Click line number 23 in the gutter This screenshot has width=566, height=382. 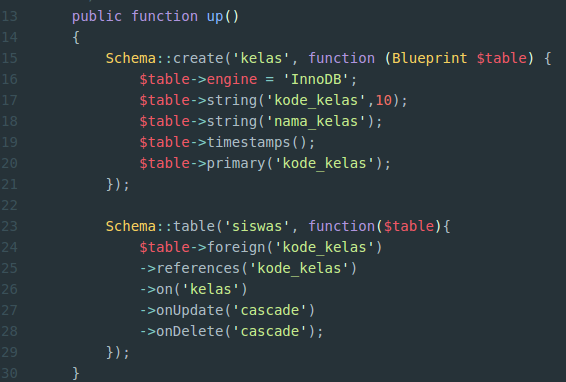coord(9,226)
